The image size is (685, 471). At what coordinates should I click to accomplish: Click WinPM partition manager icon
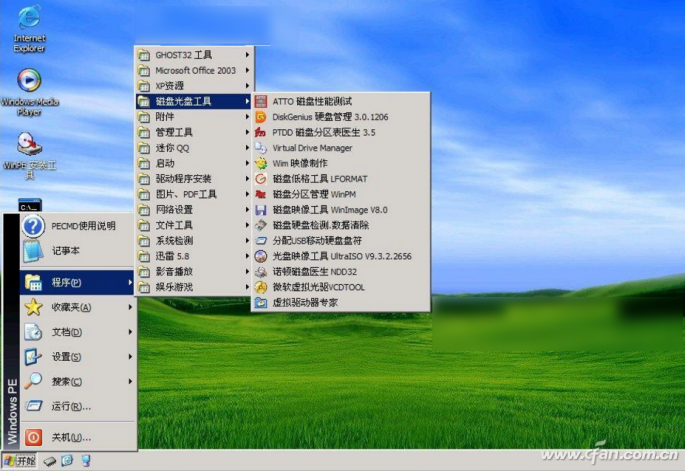(x=261, y=194)
